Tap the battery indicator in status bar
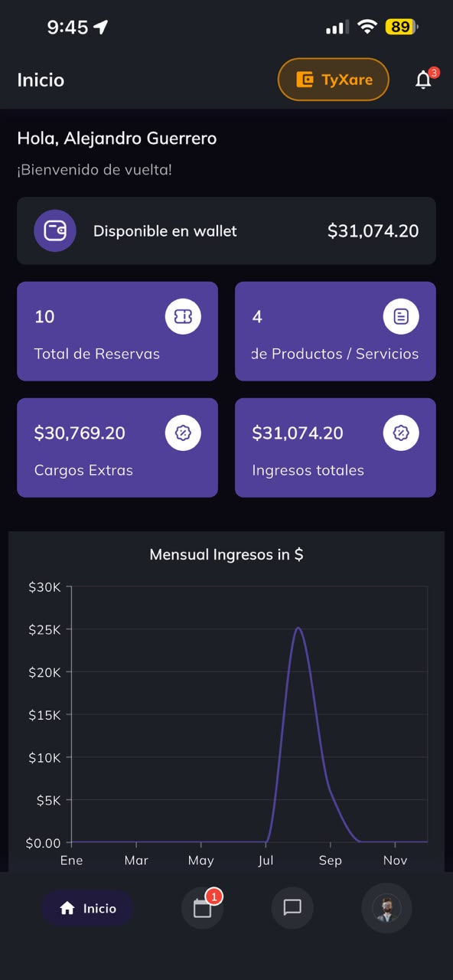 400,27
